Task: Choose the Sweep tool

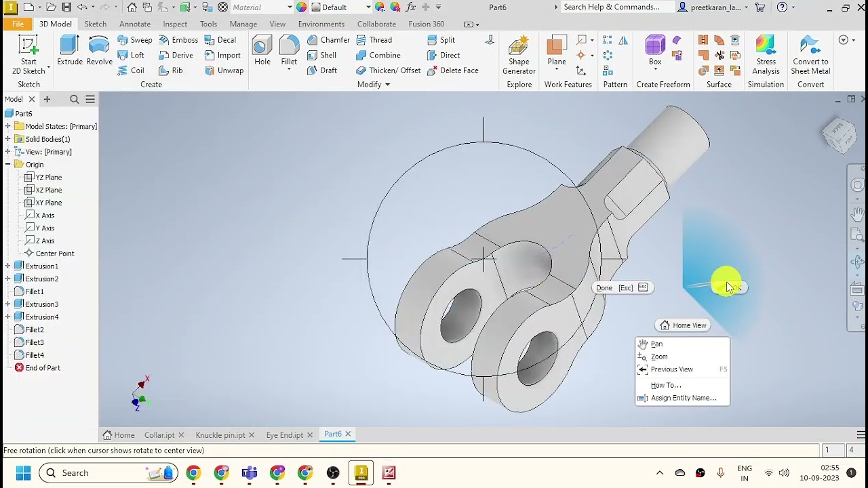Action: [135, 40]
